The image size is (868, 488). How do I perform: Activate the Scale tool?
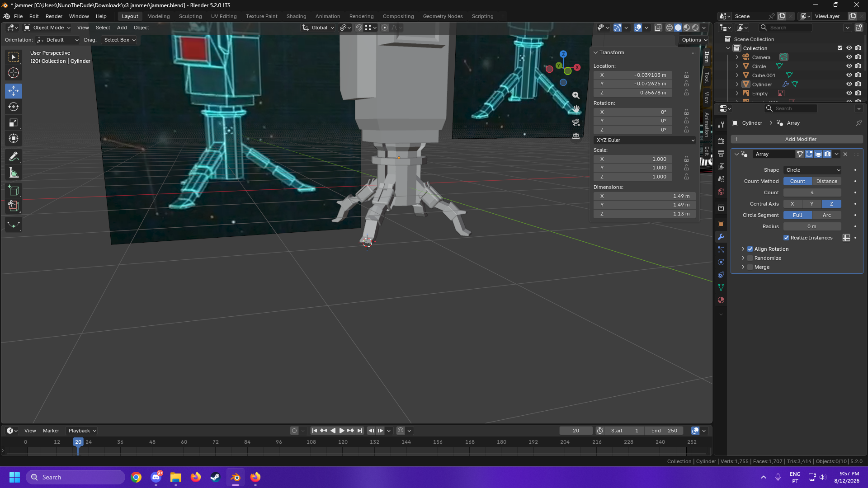[14, 122]
